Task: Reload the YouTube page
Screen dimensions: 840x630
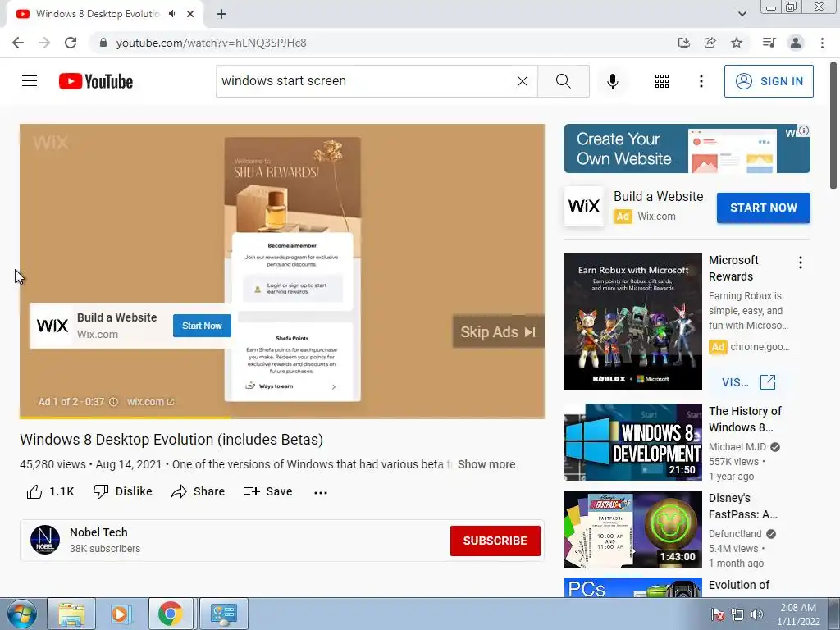Action: pyautogui.click(x=71, y=43)
